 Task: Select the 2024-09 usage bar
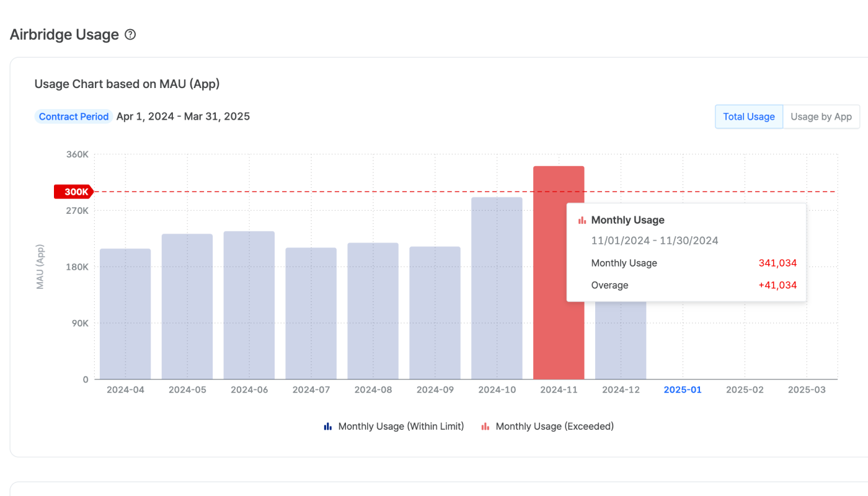tap(435, 313)
